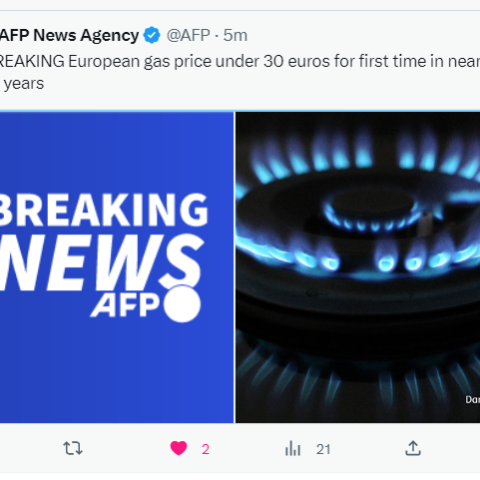
Task: Open the blue Breaking News image
Action: tap(117, 267)
